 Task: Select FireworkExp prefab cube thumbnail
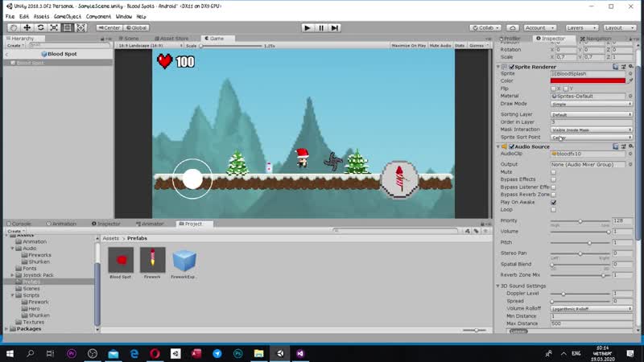click(x=184, y=260)
